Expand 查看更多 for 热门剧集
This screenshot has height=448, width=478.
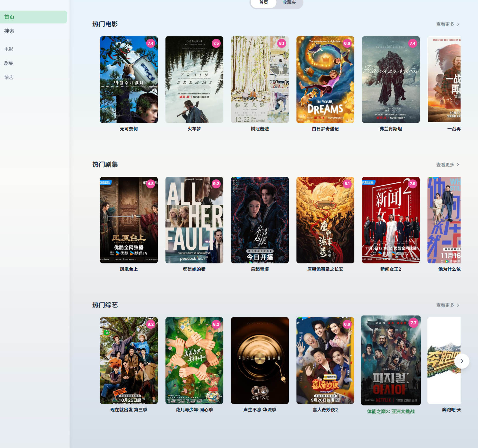447,165
